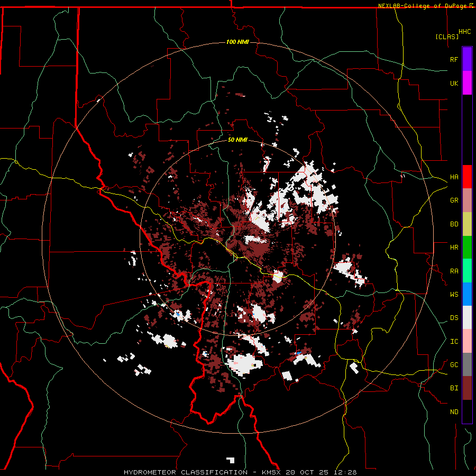Click the BD legend label
Screen dimensions: 476x476
(x=454, y=224)
